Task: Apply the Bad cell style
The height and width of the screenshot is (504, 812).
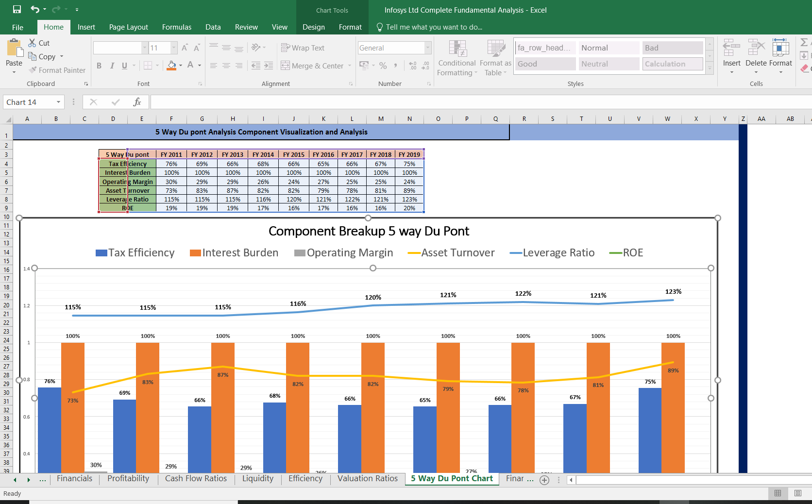Action: coord(673,48)
